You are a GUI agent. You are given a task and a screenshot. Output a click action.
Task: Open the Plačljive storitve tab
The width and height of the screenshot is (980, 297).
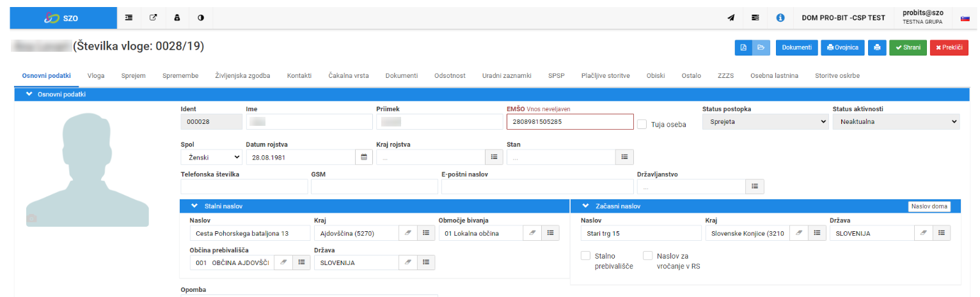[605, 75]
